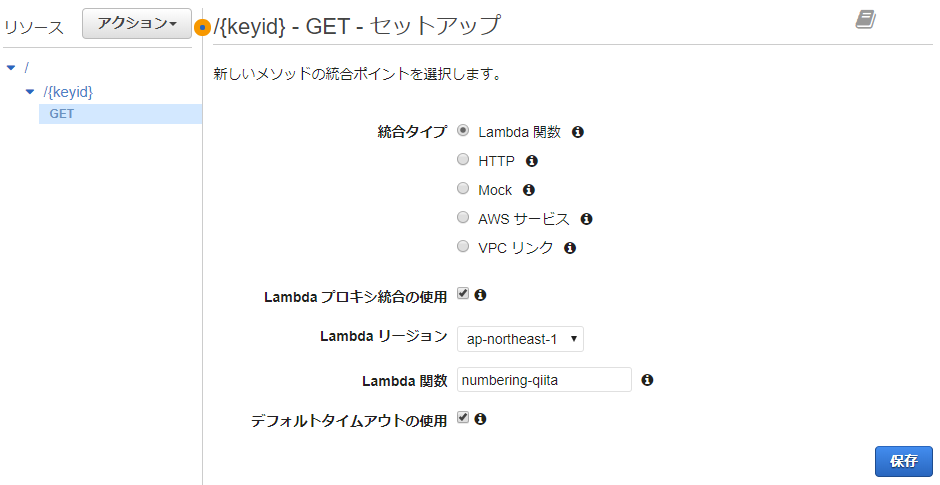The image size is (940, 485).
Task: Click info icon next to Lambda 関数 radio
Action: (x=577, y=132)
